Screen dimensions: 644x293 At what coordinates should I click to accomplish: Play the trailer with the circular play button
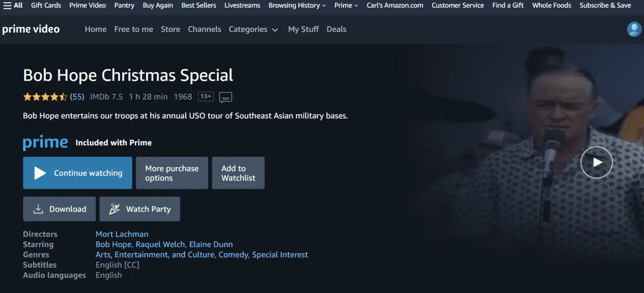click(x=597, y=162)
